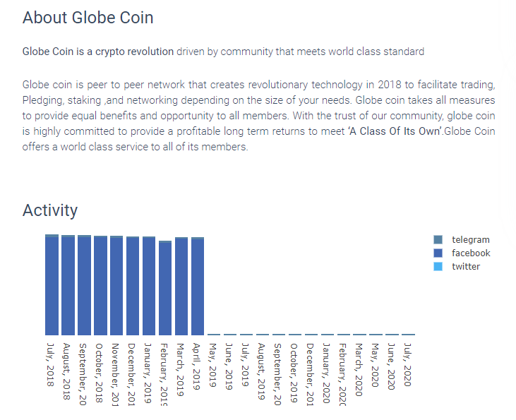
Task: Click the Activity section heading
Action: pos(50,210)
